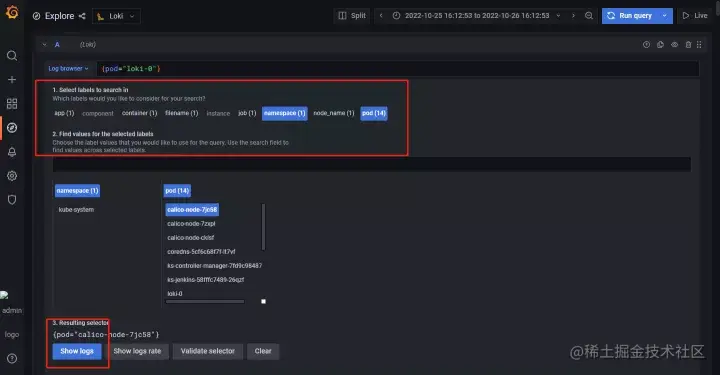This screenshot has height=375, width=720.
Task: Toggle query A visibility with the eye icon
Action: click(x=674, y=45)
